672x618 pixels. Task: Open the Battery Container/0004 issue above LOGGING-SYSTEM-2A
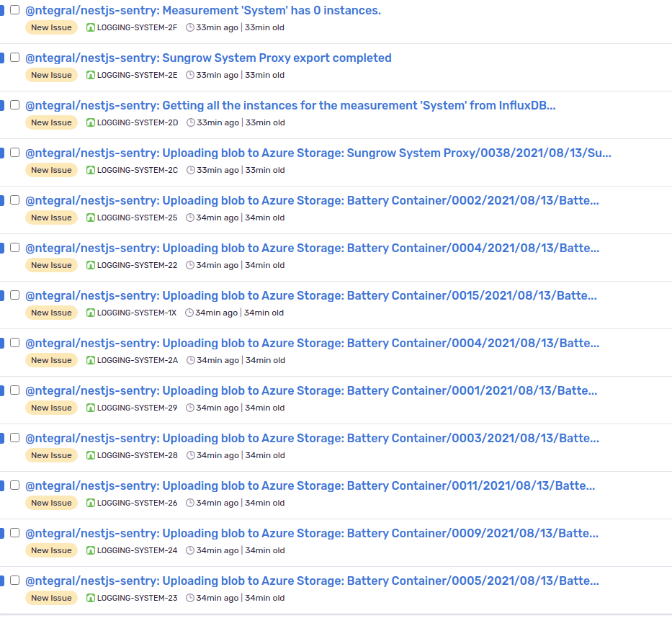[x=313, y=344]
